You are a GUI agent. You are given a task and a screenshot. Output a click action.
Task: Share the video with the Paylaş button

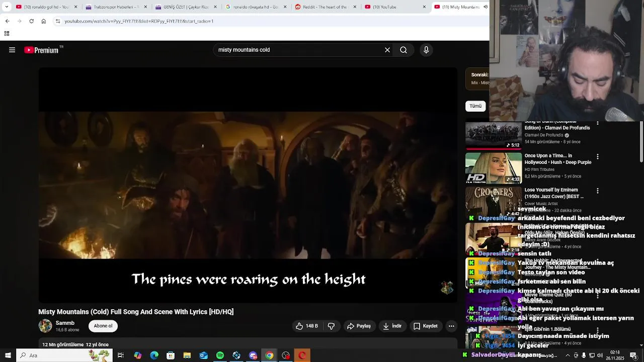[359, 326]
